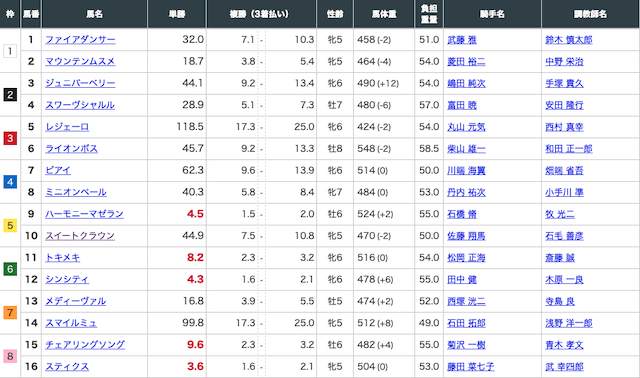Open trainer link 武 幸四郎
This screenshot has height=378, width=640.
point(564,367)
